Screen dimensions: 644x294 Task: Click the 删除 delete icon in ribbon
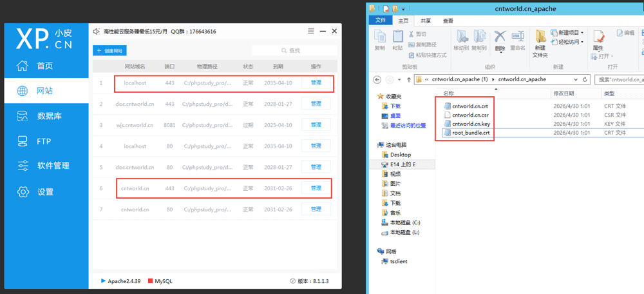point(500,39)
